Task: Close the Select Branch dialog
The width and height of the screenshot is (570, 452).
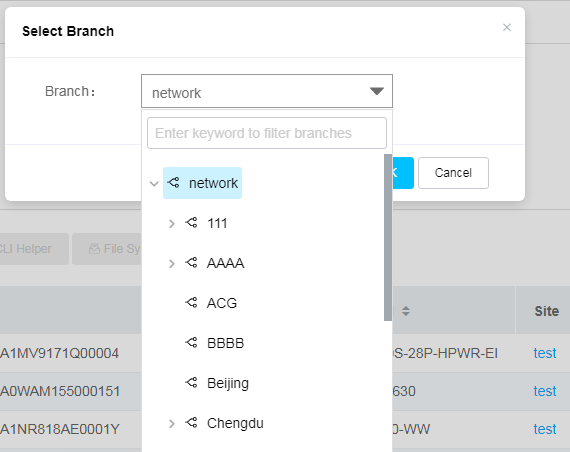Action: click(x=507, y=27)
